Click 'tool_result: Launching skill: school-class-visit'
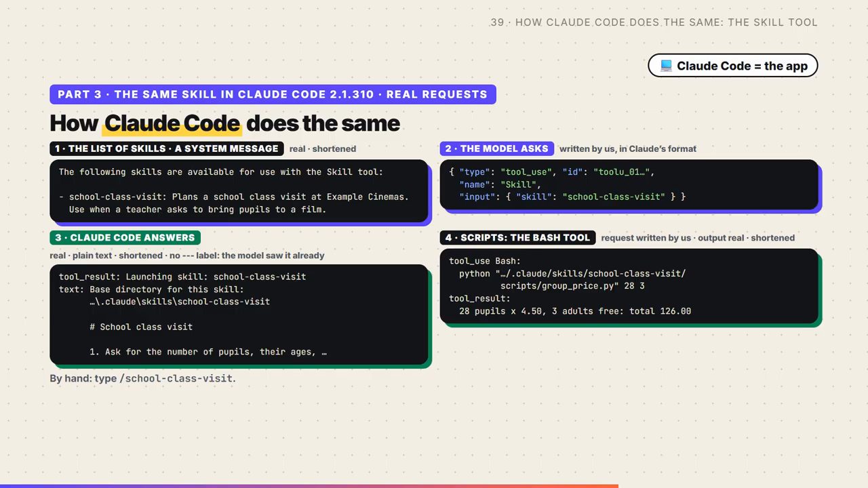 (x=182, y=277)
